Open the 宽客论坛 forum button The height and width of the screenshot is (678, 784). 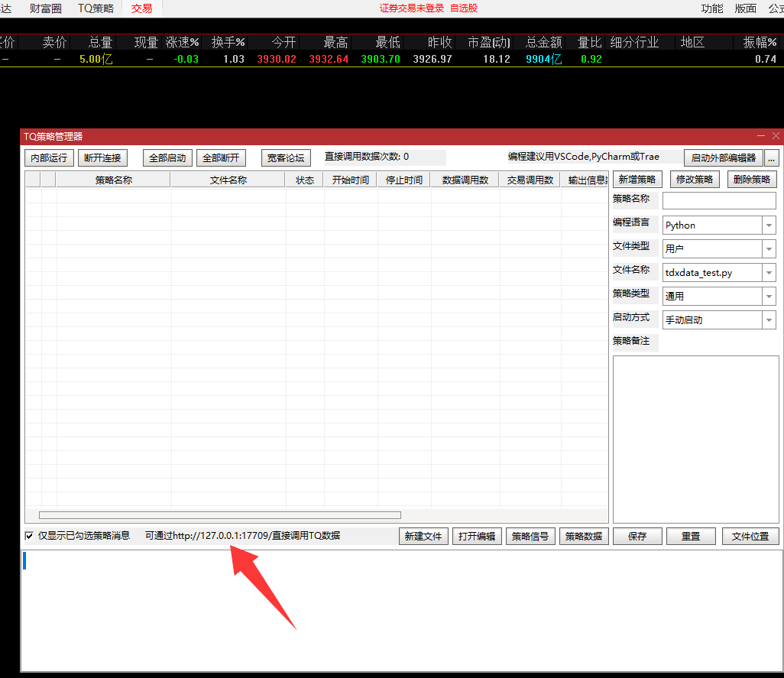pos(286,158)
